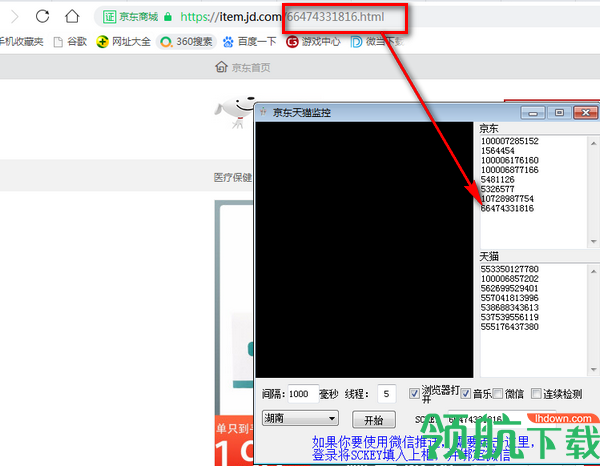Click the 开始 start button

click(374, 420)
